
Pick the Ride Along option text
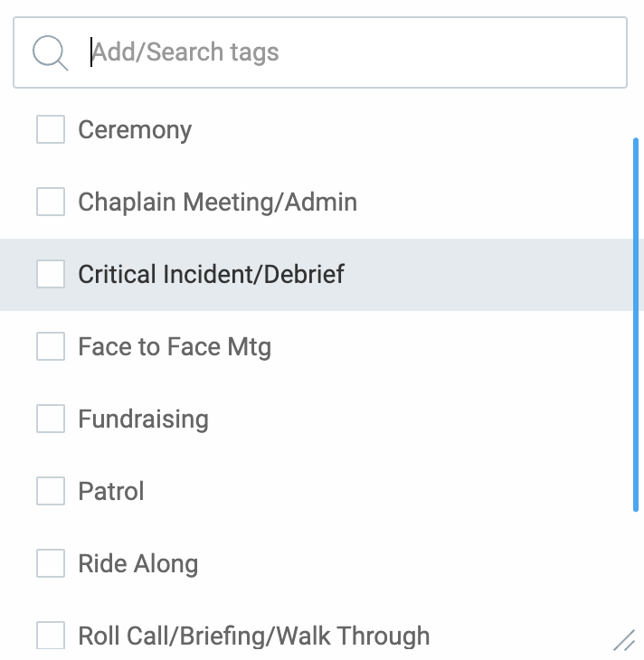[137, 564]
